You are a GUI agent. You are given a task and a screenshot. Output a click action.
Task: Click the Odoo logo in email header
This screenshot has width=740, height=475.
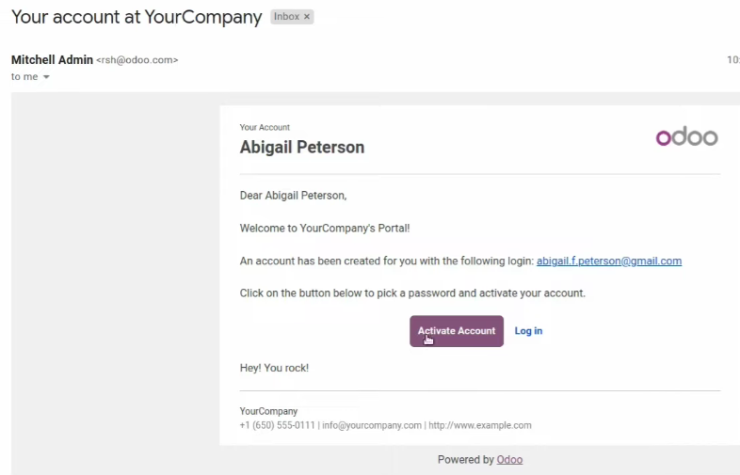[x=687, y=137]
